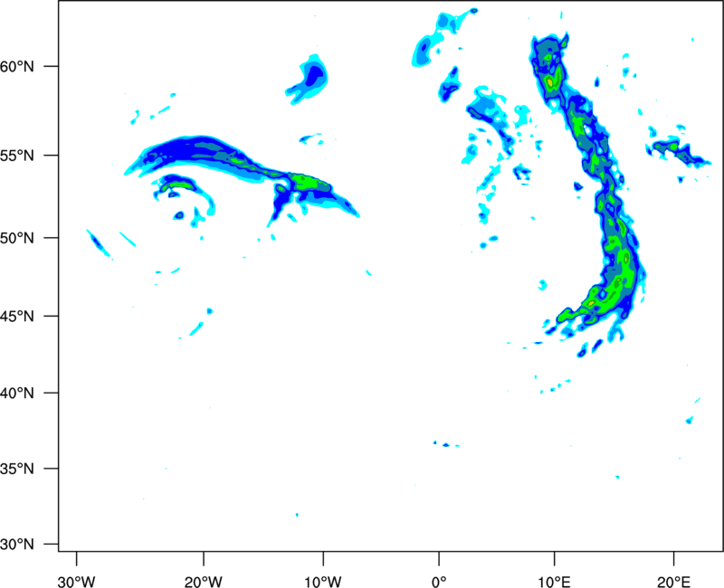This screenshot has width=724, height=588.
Task: Click the 50°N latitude label
Action: point(17,238)
